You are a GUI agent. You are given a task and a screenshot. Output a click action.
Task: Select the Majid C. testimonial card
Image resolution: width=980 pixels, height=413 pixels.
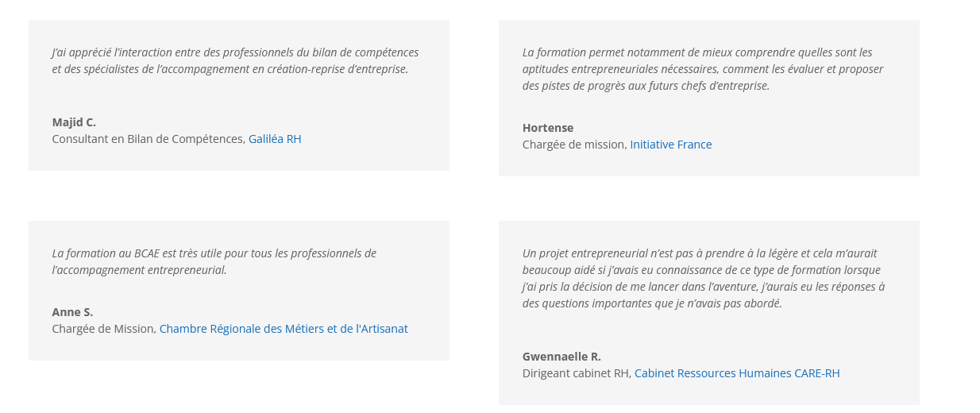239,95
